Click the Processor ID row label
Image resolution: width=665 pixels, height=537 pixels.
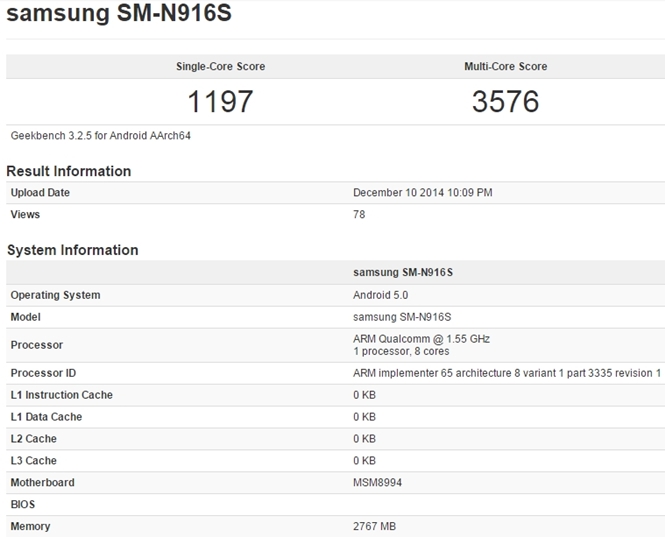click(43, 373)
